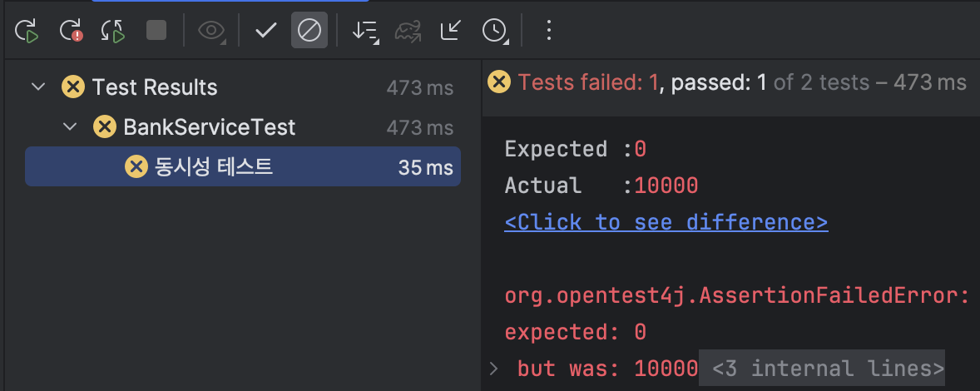Open the test history clock dropdown
Screen dimensions: 980x391
[x=495, y=31]
